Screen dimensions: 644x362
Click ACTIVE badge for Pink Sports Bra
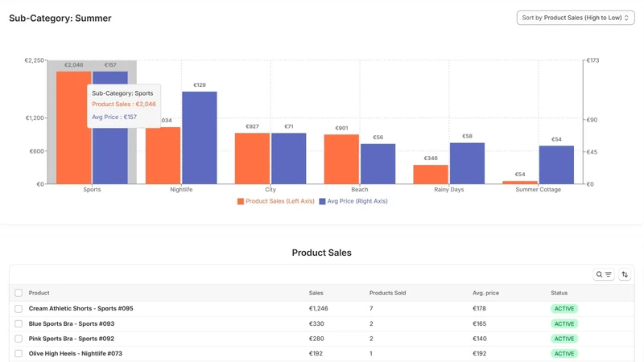564,339
